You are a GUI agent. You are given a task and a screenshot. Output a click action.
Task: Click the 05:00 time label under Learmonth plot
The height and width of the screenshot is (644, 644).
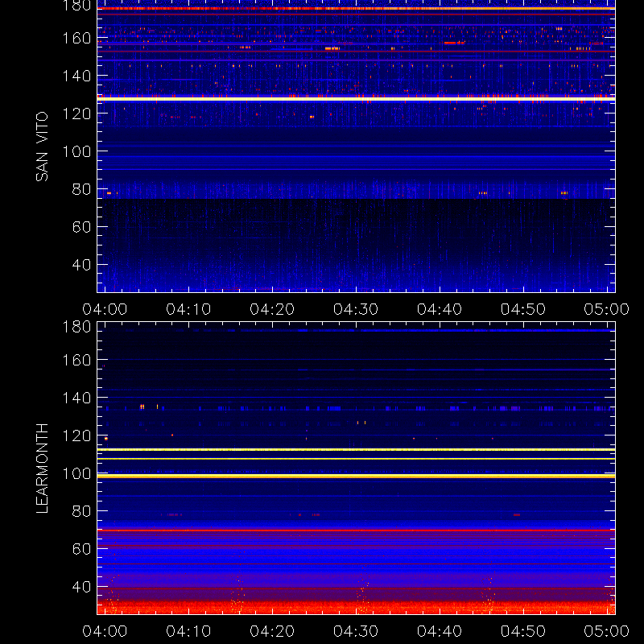pos(607,631)
